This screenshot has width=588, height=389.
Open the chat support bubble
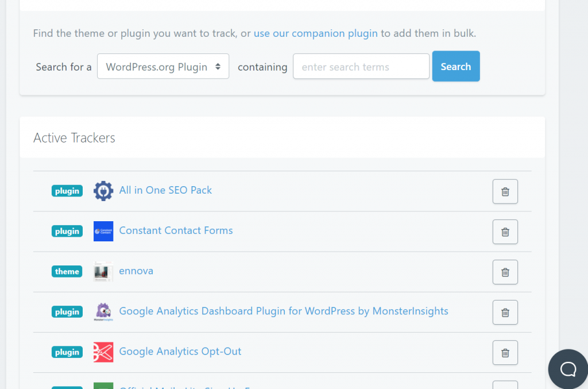point(568,369)
